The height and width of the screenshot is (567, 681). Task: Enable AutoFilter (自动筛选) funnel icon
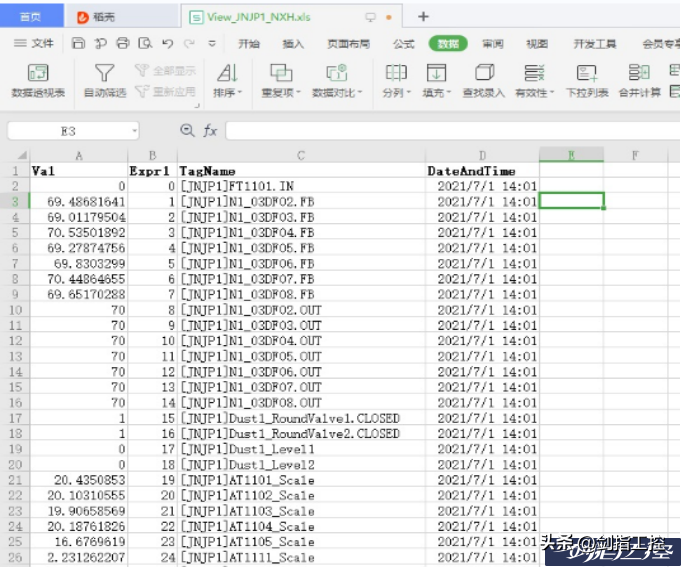104,74
